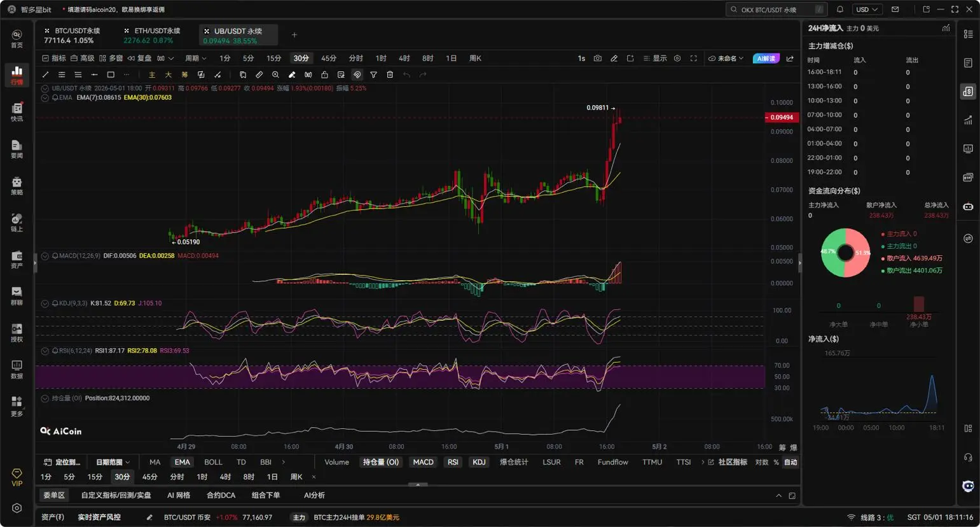This screenshot has height=527, width=980.
Task: Open the notifications bell icon
Action: point(840,10)
